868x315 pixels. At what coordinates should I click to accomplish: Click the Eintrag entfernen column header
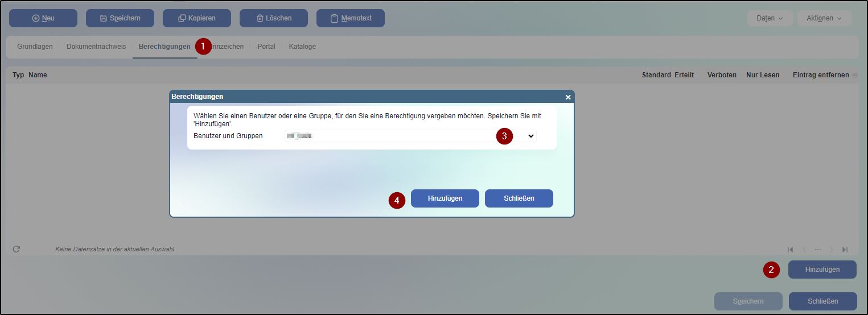pos(821,75)
